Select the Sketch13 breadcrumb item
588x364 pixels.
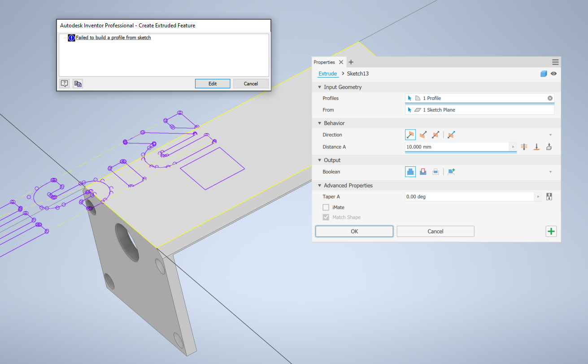(x=357, y=74)
